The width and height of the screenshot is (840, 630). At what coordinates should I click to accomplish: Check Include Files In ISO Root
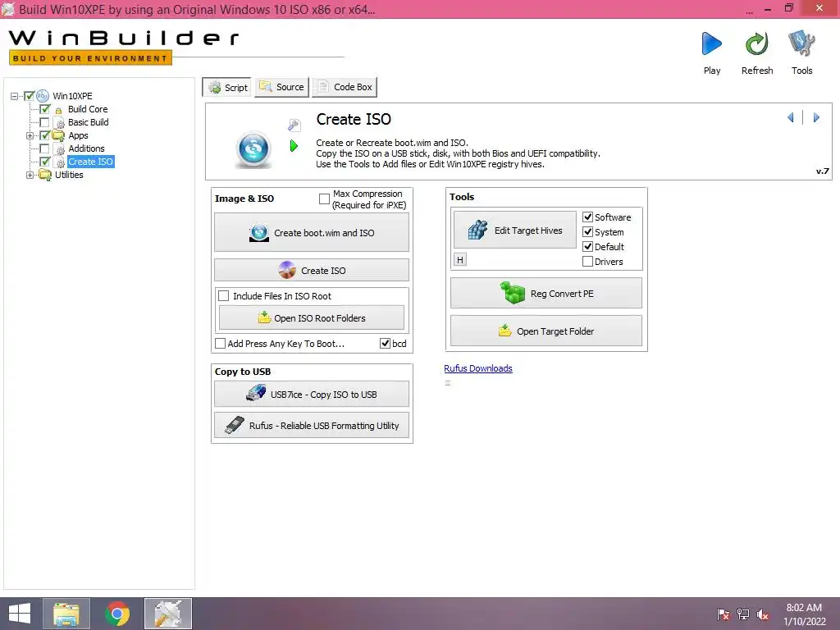(224, 295)
